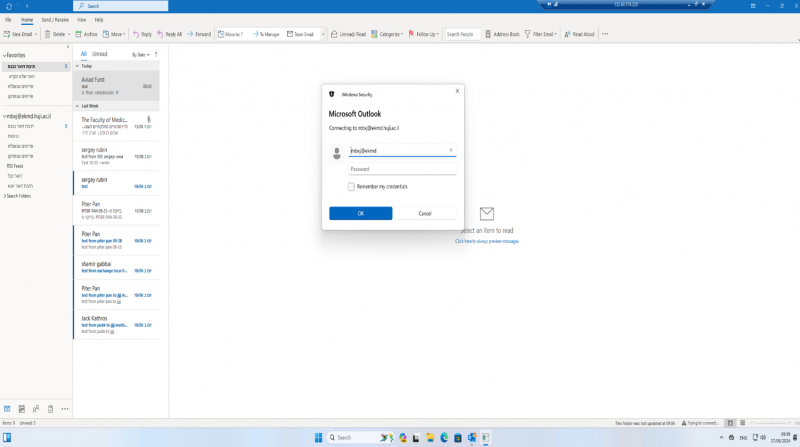This screenshot has height=447, width=800.
Task: Click the Send/Receive sync icon in title bar
Action: 9,6
